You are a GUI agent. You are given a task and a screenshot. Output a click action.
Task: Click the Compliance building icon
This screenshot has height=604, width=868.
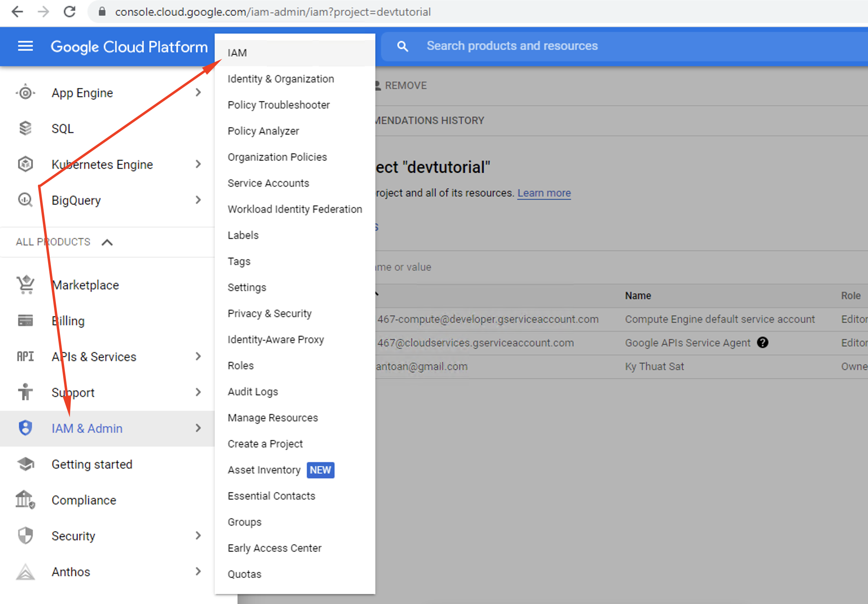click(x=25, y=500)
